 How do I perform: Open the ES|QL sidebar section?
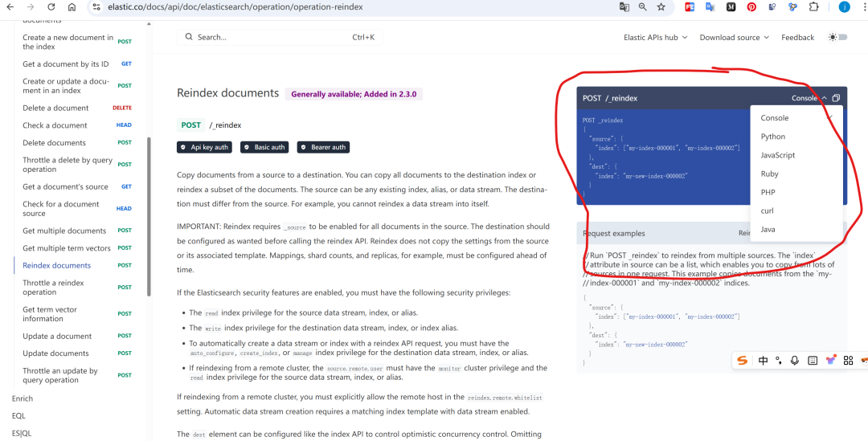pos(22,434)
